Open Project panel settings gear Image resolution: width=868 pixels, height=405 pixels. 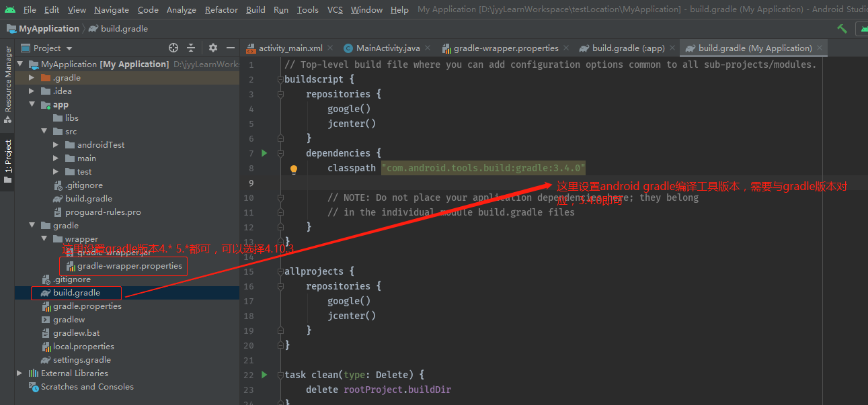click(213, 48)
